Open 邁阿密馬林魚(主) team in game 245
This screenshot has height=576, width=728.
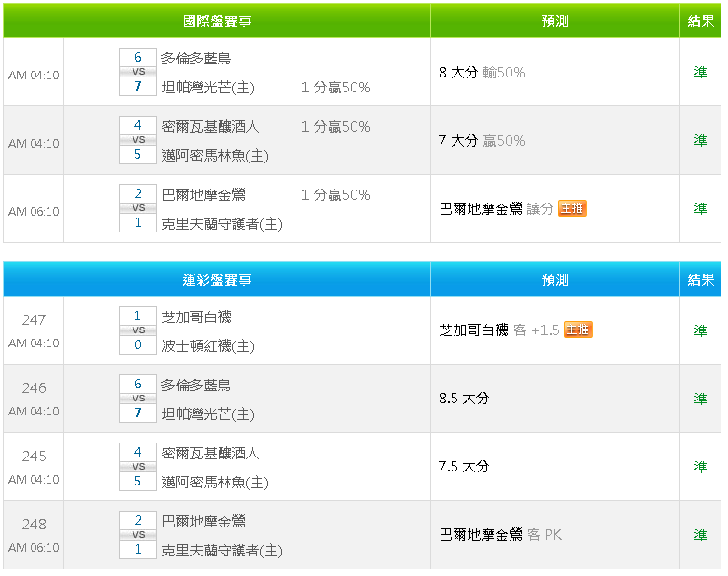click(215, 482)
